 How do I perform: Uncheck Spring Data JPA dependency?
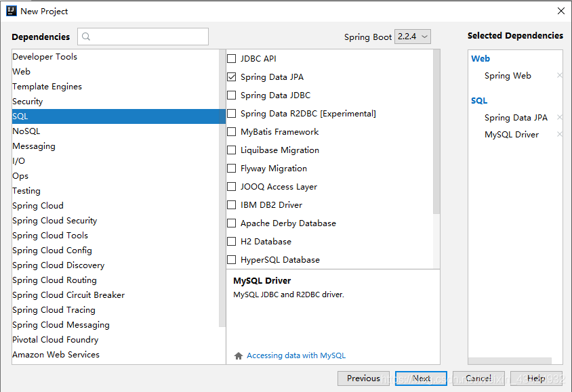(x=232, y=77)
